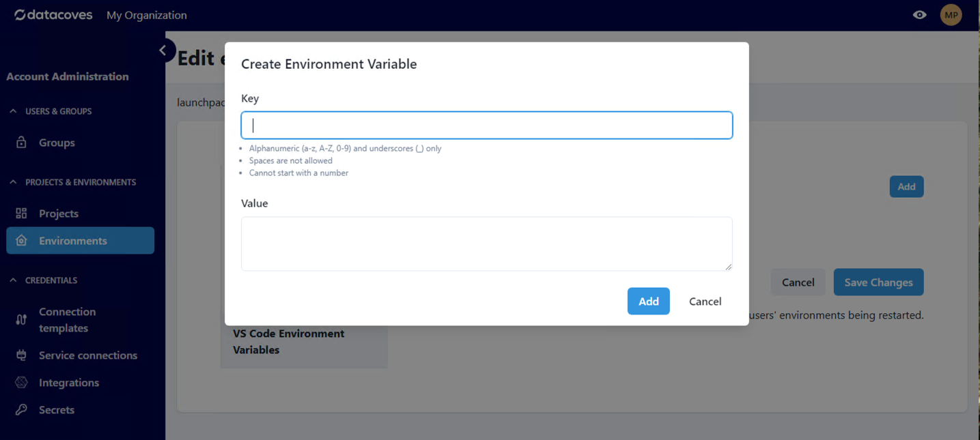980x440 pixels.
Task: Click the Create Environment Variable title
Action: [x=329, y=64]
